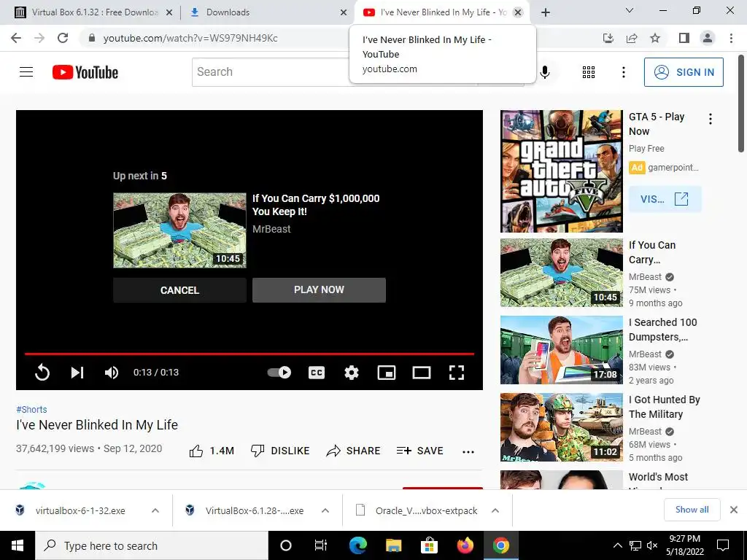This screenshot has width=747, height=560.
Task: Toggle the autoplay switch in the player
Action: coord(279,373)
